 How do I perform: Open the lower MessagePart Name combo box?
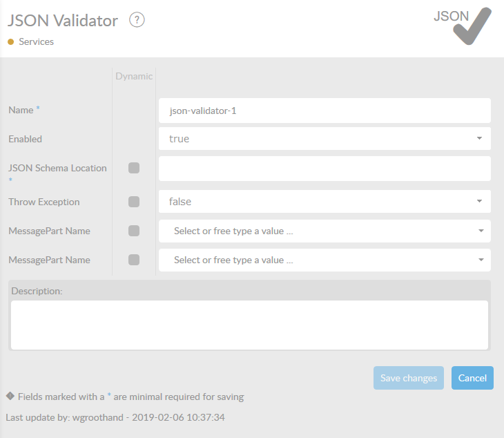coord(324,260)
